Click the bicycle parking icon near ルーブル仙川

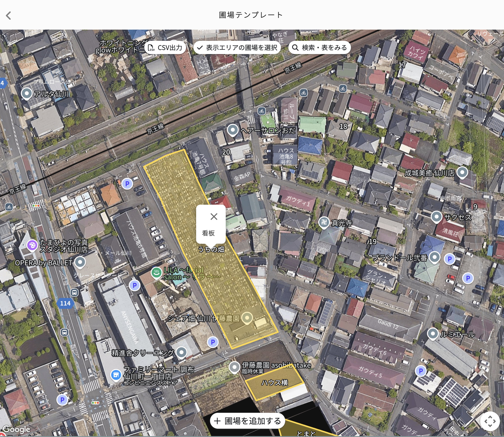(x=261, y=111)
